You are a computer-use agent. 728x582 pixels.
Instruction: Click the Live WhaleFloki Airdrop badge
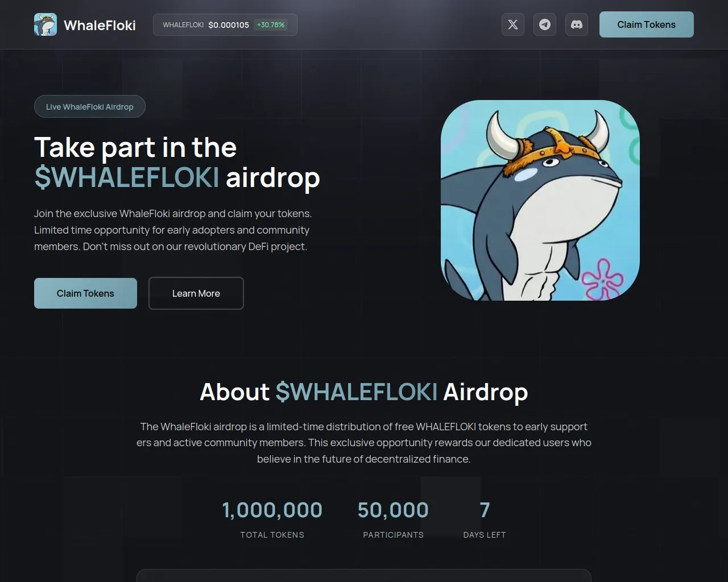tap(90, 106)
